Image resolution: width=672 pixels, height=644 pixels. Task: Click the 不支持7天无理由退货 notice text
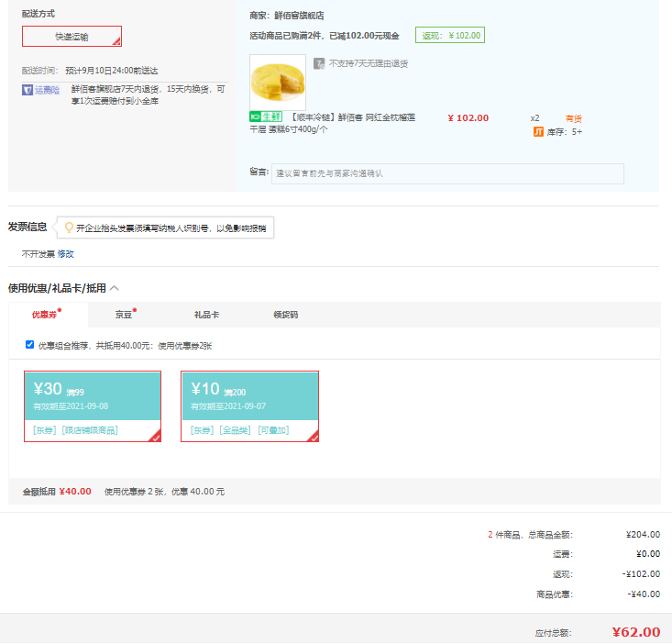(x=369, y=63)
